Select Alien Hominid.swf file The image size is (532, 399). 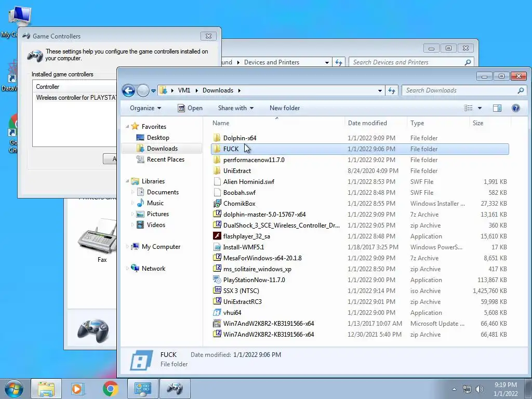360,181
